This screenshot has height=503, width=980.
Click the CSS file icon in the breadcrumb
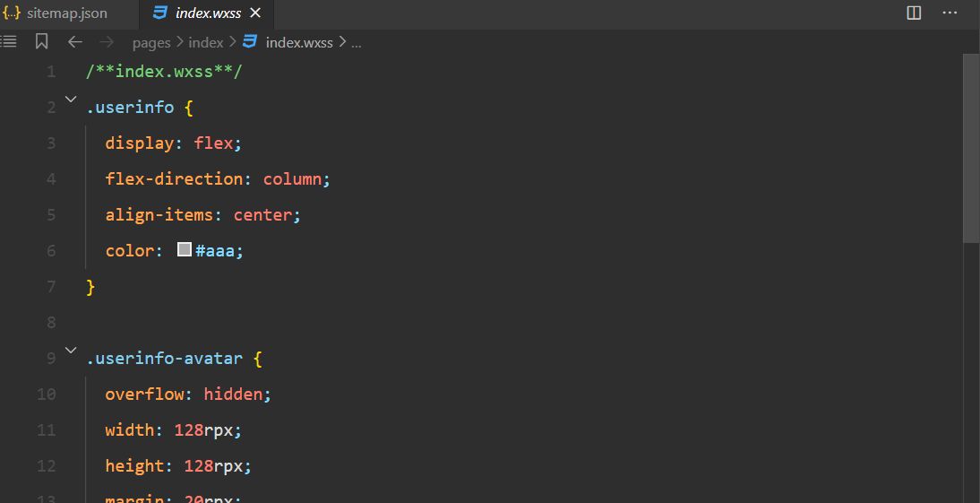coord(250,42)
